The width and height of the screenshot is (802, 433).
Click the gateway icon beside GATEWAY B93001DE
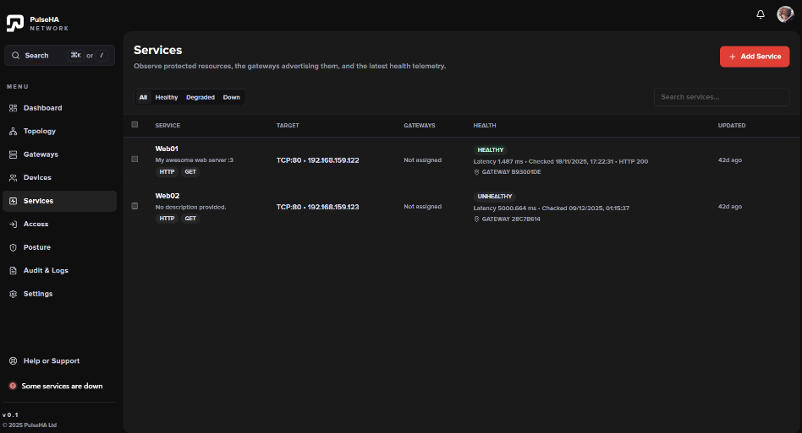point(477,172)
